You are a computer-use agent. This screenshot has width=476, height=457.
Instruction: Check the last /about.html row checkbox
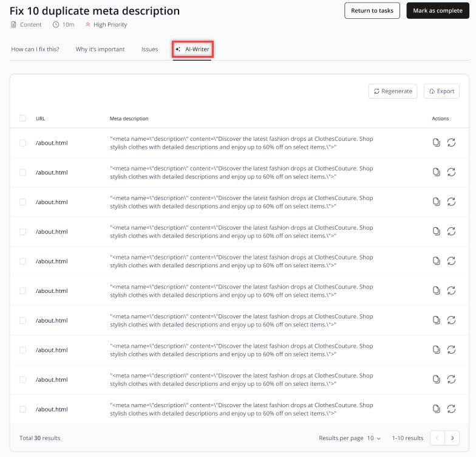click(23, 410)
